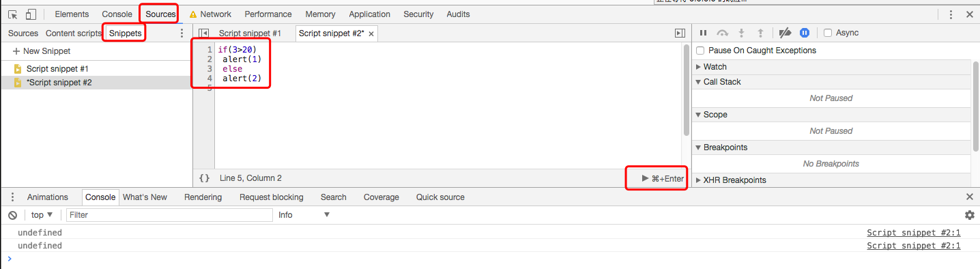This screenshot has width=980, height=269.
Task: Click the pause script execution icon
Action: [x=704, y=33]
